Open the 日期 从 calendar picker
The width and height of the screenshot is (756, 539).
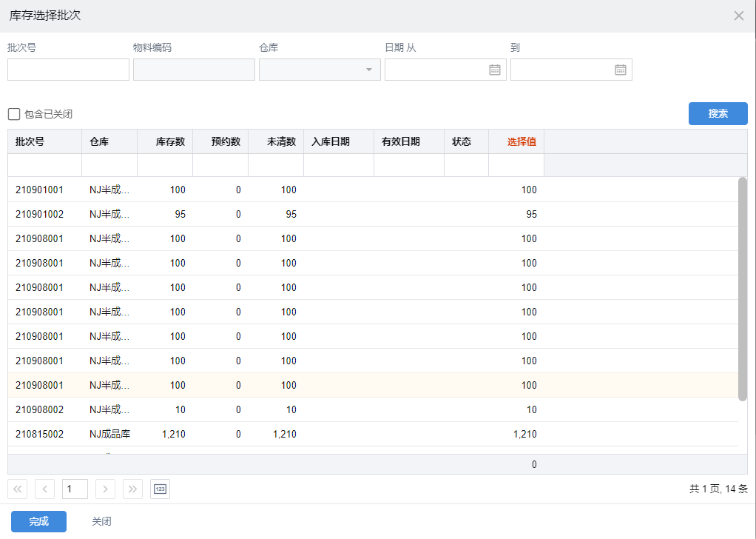pos(495,70)
